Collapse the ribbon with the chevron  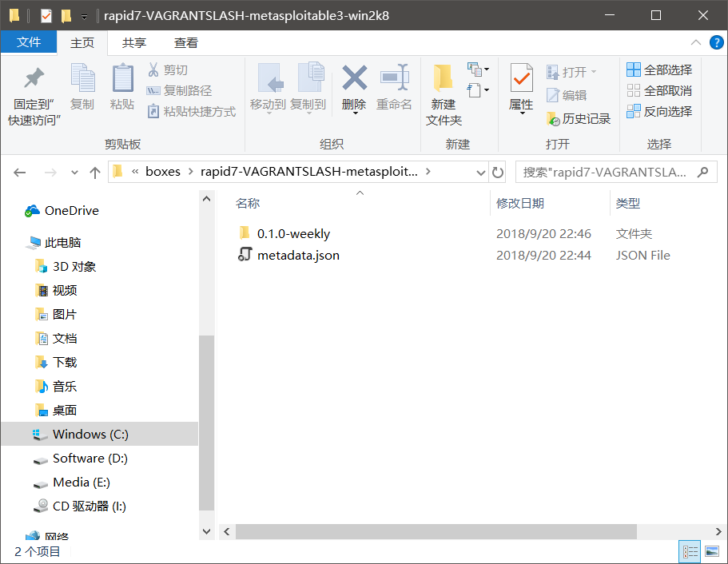696,42
